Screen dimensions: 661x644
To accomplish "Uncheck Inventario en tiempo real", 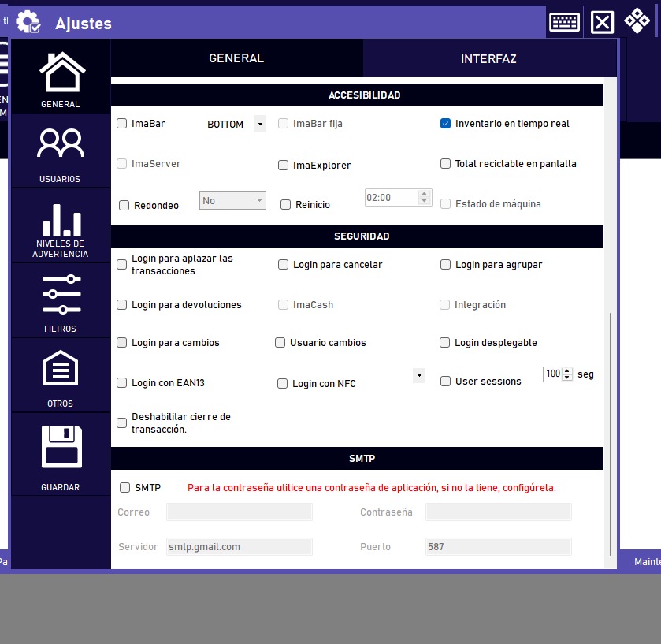I will pos(445,124).
